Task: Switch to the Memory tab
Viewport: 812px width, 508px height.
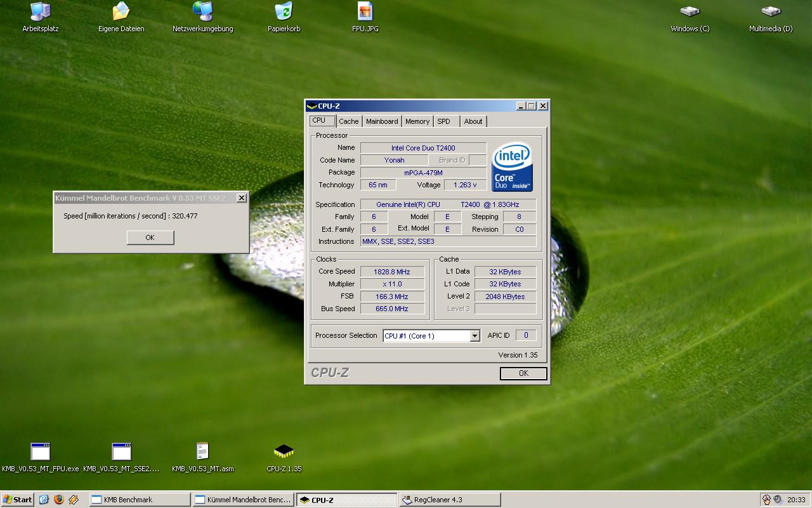Action: 417,121
